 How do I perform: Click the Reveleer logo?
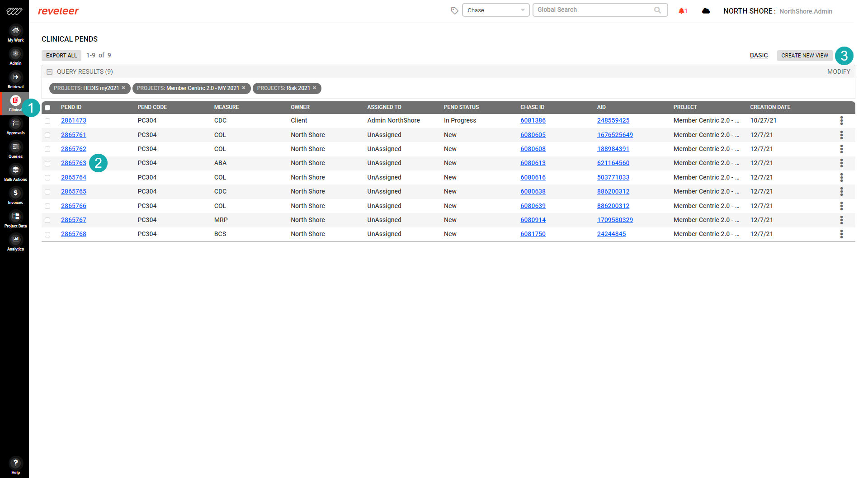pos(58,11)
